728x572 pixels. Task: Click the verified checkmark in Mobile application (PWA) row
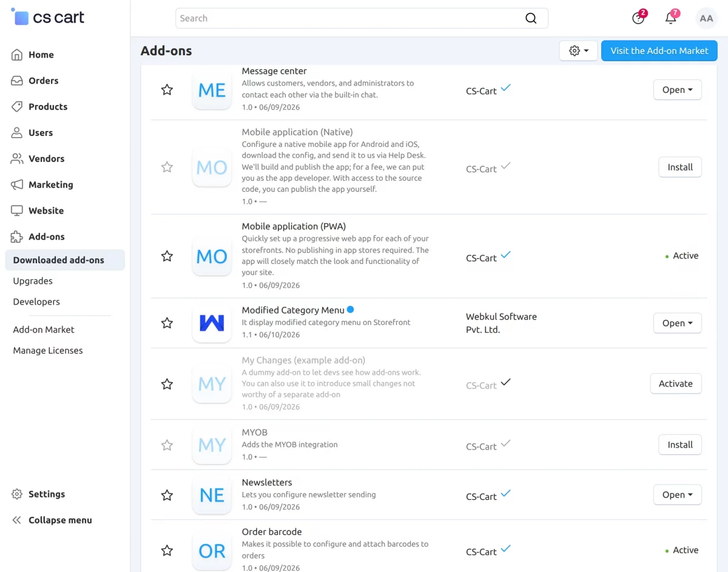(x=505, y=255)
